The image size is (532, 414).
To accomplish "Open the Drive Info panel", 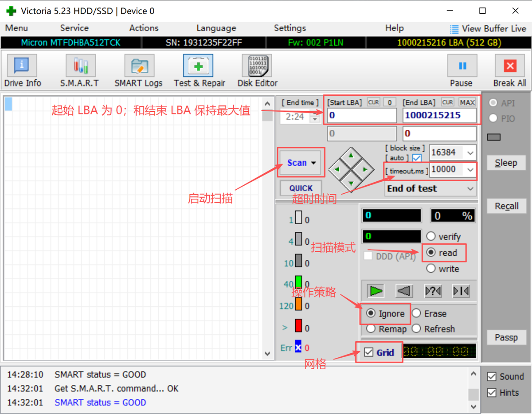I will click(x=23, y=71).
